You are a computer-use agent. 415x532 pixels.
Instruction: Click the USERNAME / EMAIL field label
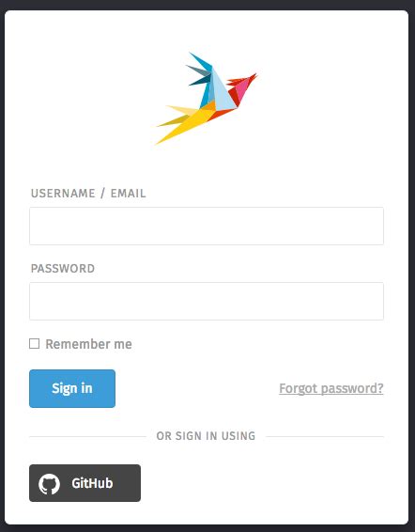click(x=88, y=194)
